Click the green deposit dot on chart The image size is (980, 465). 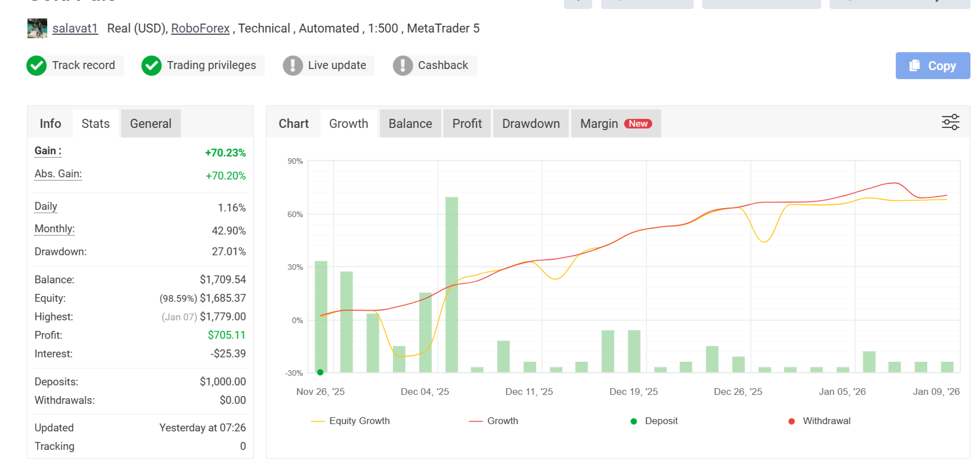(x=320, y=372)
